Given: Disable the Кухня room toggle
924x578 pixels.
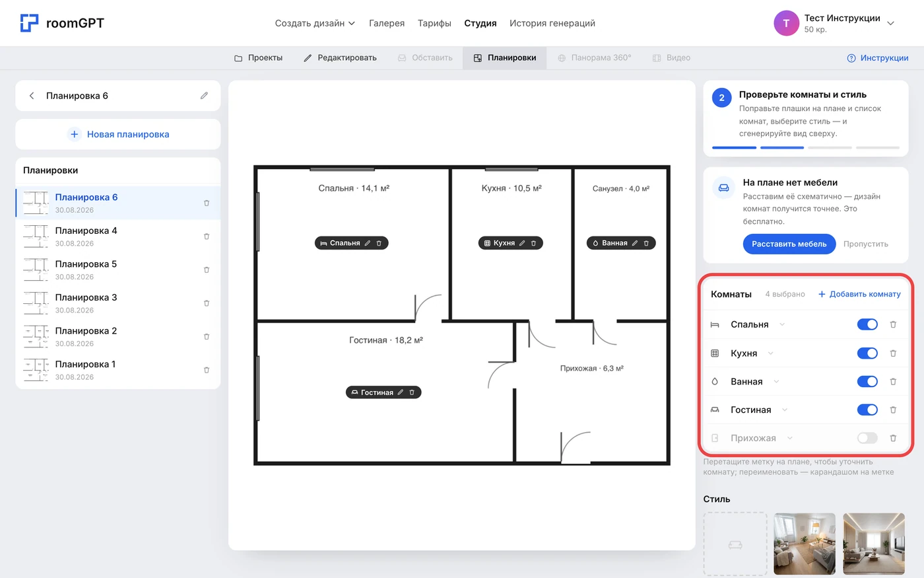Looking at the screenshot, I should click(x=867, y=353).
